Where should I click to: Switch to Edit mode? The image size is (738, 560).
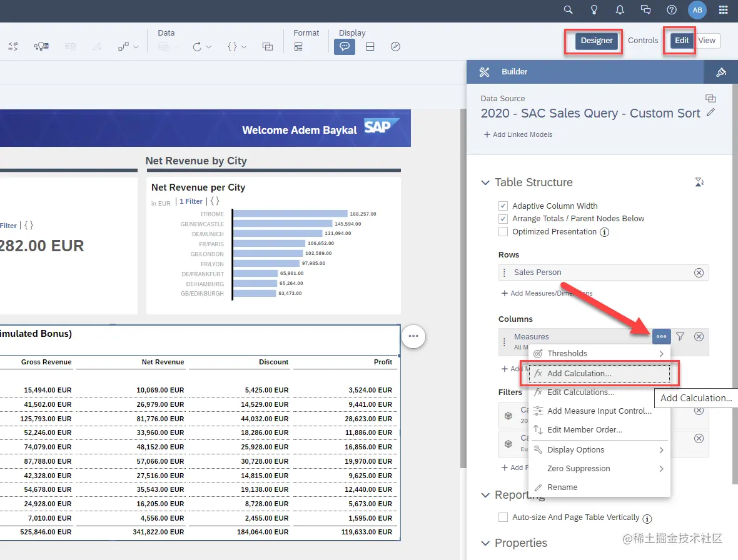[x=682, y=41]
